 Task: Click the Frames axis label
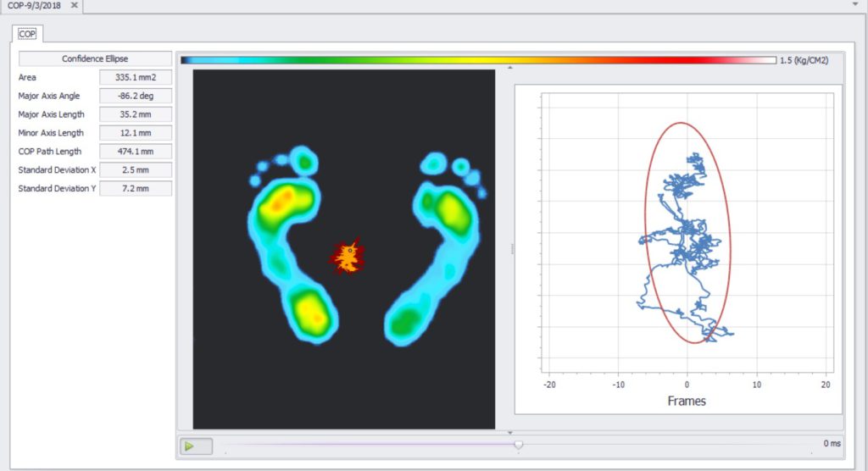pyautogui.click(x=687, y=401)
